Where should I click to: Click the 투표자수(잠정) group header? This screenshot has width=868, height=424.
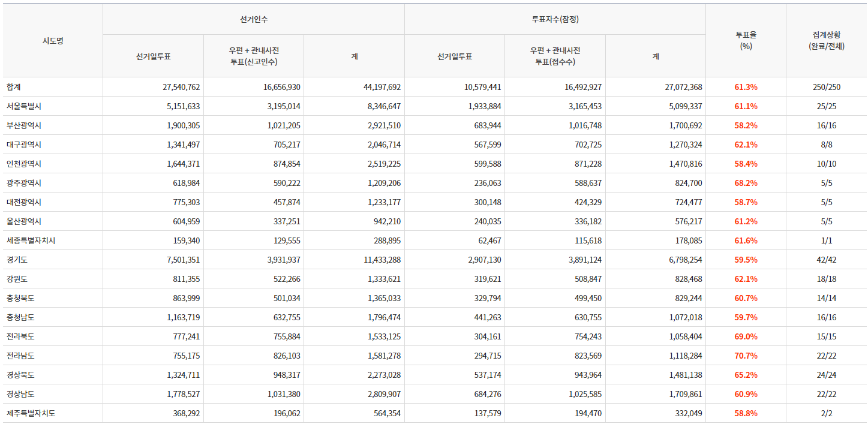click(x=555, y=19)
